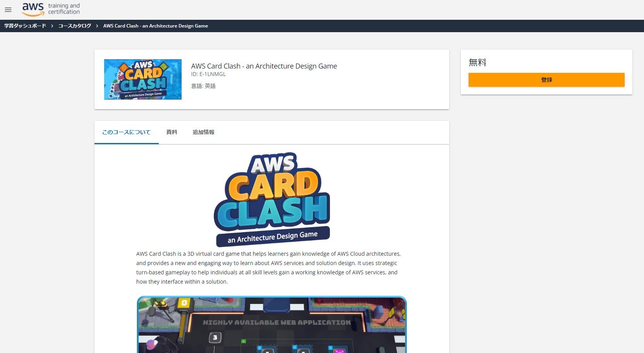This screenshot has height=353, width=644.
Task: Open the hamburger navigation menu
Action: [x=8, y=10]
